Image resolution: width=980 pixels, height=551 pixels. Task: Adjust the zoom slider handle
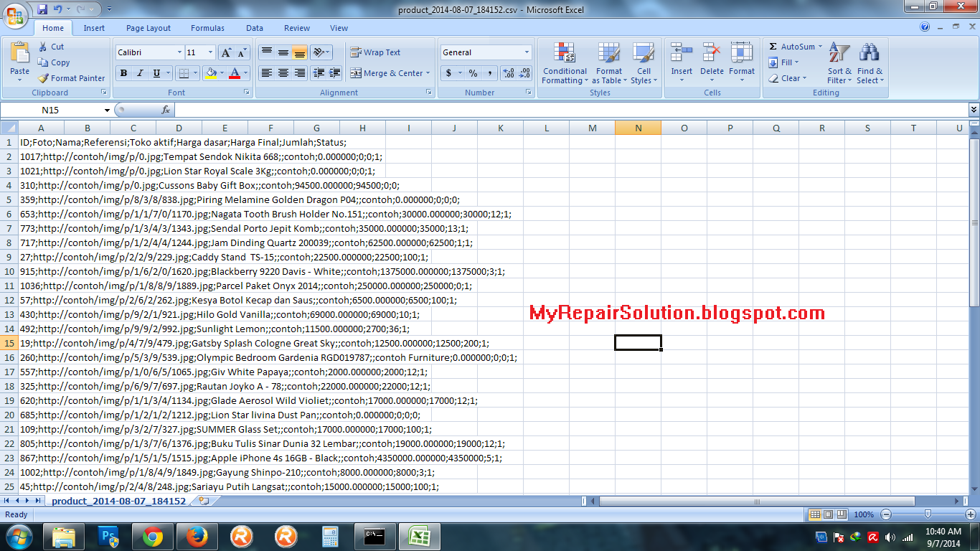(928, 514)
